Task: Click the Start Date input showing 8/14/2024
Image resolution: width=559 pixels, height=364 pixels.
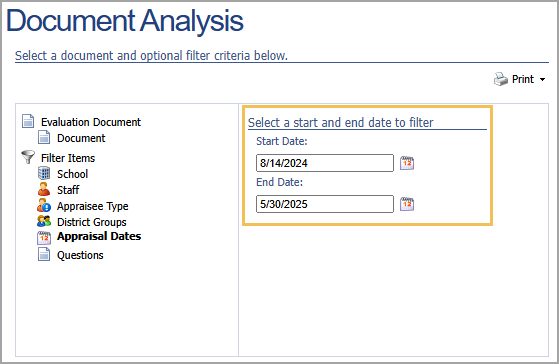Action: [x=325, y=163]
